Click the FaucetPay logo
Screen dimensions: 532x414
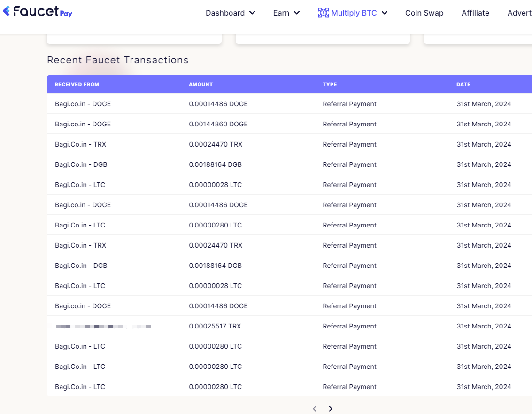pyautogui.click(x=37, y=12)
